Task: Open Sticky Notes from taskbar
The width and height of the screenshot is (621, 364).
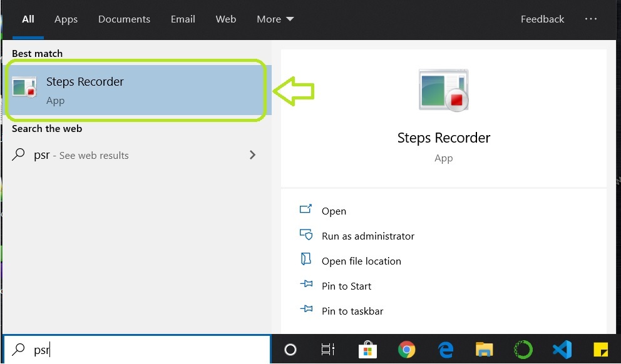Action: (601, 350)
